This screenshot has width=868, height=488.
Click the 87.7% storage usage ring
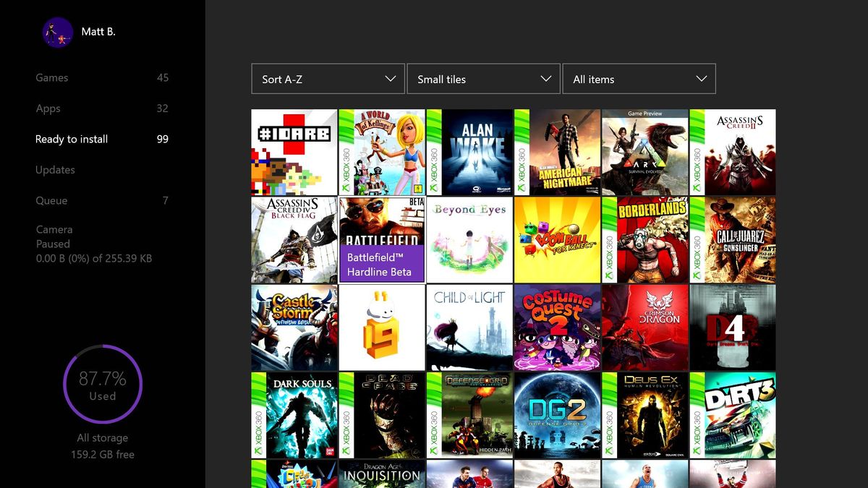pos(103,384)
